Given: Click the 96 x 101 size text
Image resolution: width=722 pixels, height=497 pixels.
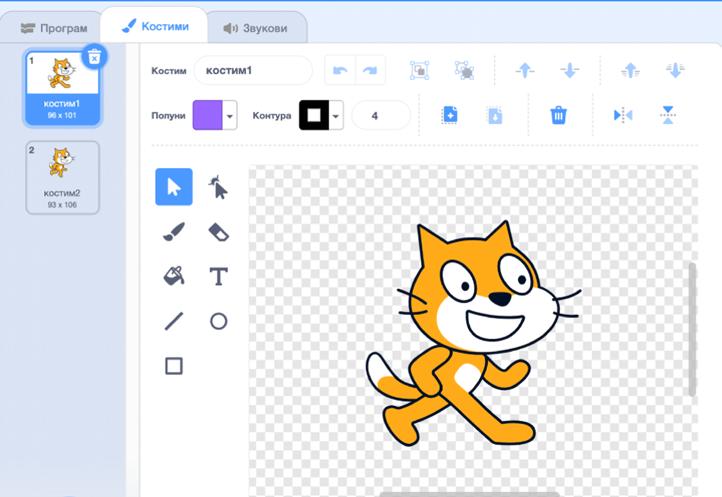Looking at the screenshot, I should coord(62,115).
